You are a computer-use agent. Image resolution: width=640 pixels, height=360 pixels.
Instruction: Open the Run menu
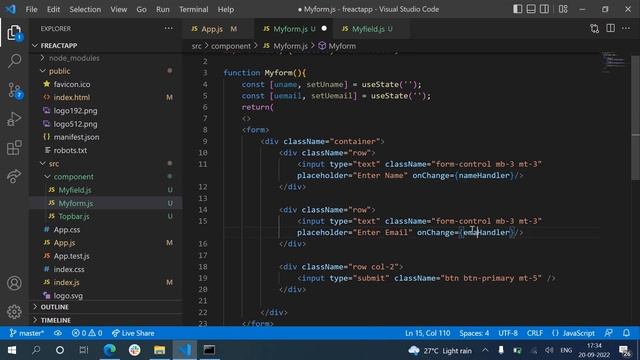coord(162,9)
